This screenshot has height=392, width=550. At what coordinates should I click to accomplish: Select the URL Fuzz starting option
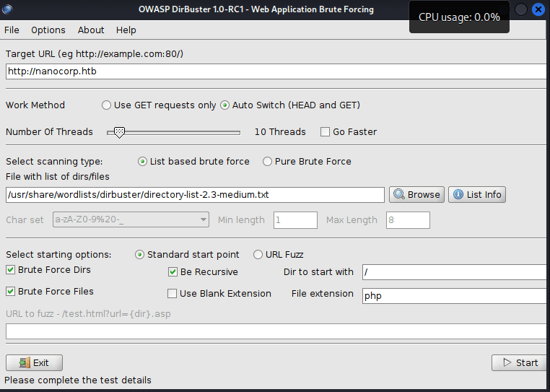pos(257,255)
